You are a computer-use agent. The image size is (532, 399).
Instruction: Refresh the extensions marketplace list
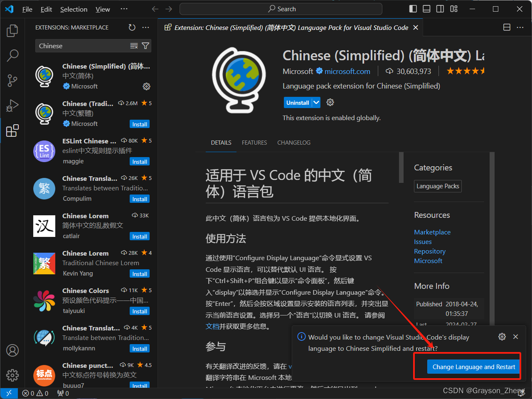tap(132, 27)
